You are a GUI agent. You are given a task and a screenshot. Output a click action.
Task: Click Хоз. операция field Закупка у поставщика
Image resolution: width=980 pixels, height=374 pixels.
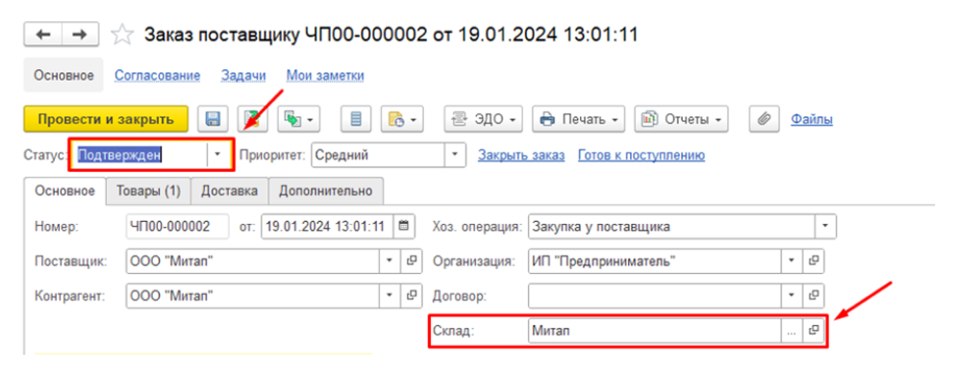pos(672,227)
